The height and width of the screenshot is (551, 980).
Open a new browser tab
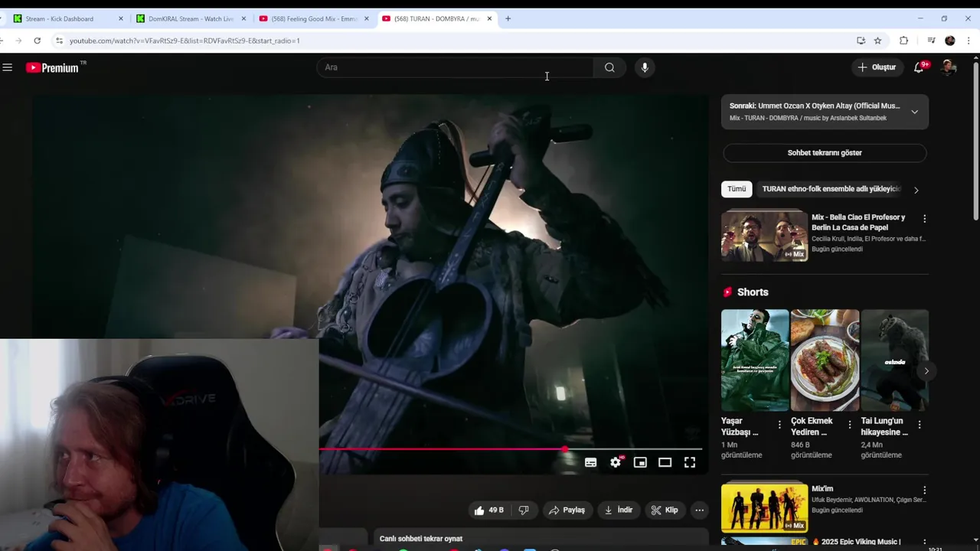click(x=508, y=18)
